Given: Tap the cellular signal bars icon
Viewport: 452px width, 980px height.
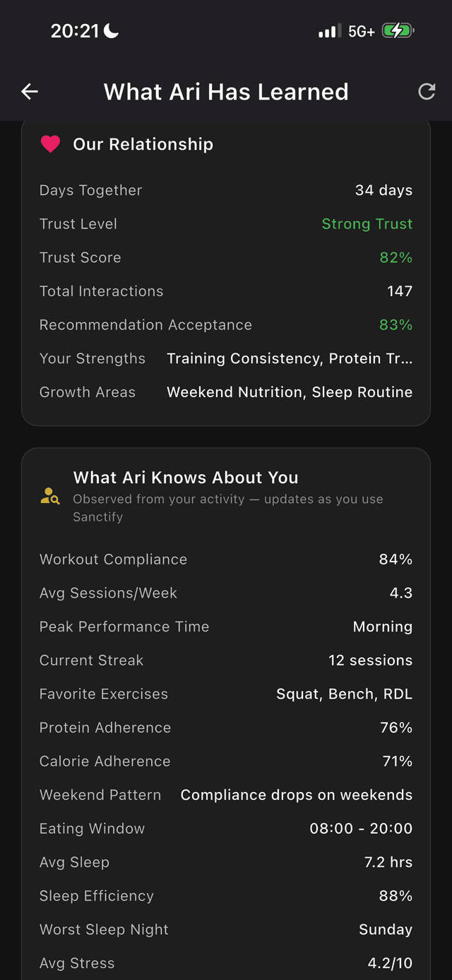Looking at the screenshot, I should [329, 31].
